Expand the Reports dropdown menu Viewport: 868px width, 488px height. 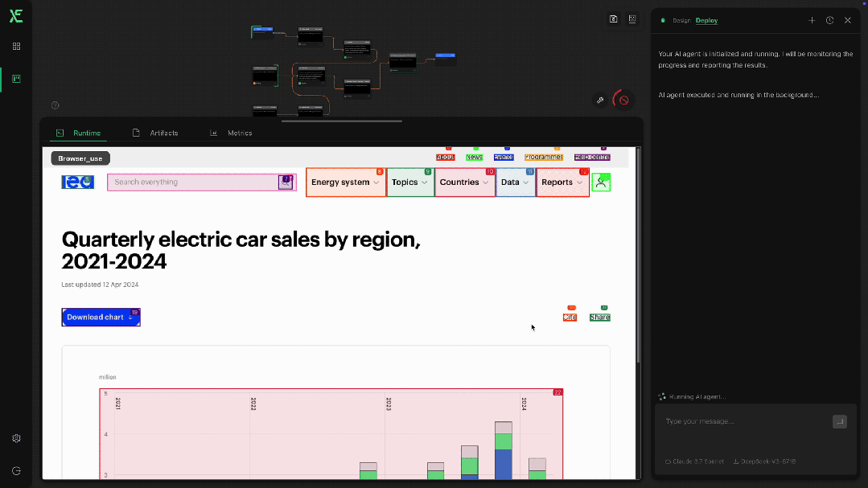[x=562, y=182]
